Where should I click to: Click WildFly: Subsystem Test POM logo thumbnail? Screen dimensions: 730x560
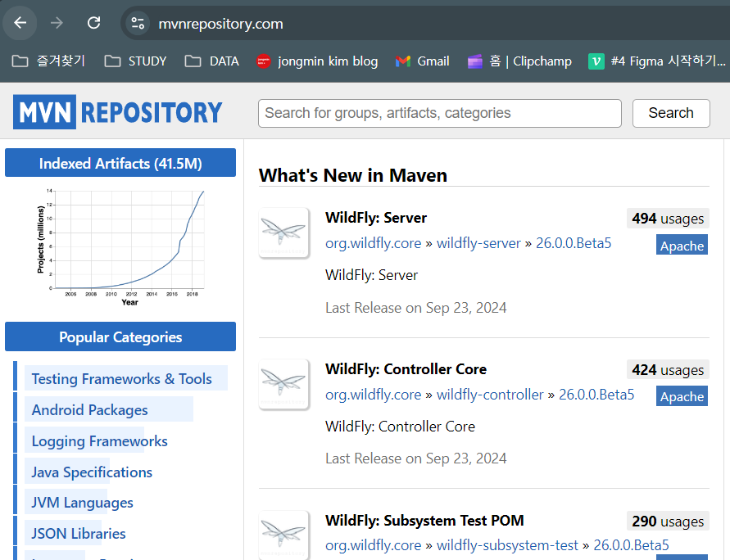click(284, 535)
